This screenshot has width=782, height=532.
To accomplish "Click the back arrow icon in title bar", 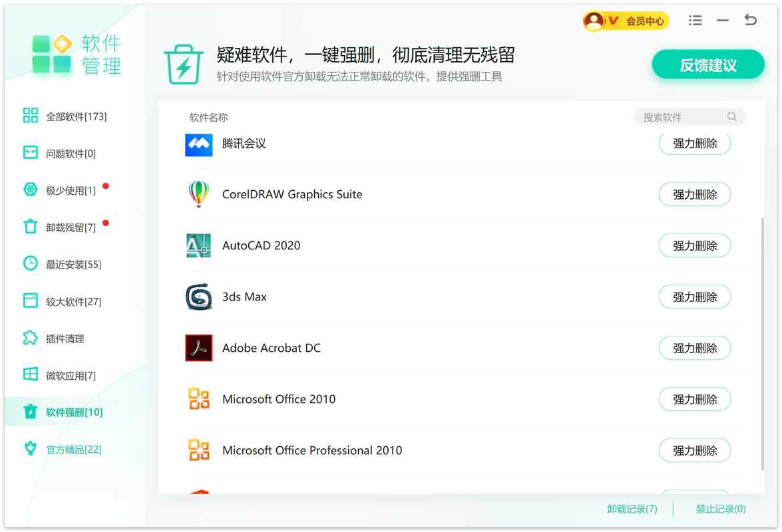I will [751, 21].
